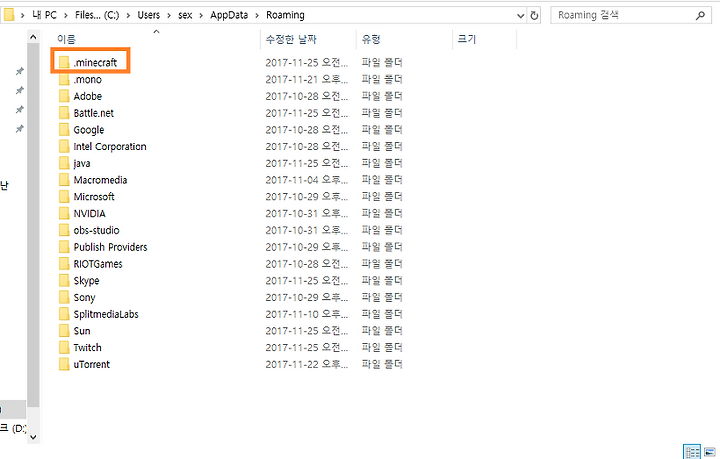Viewport: 720px width, 459px height.
Task: Click SplitmediaLabs' 2017-11-10 modified date
Action: [x=307, y=314]
